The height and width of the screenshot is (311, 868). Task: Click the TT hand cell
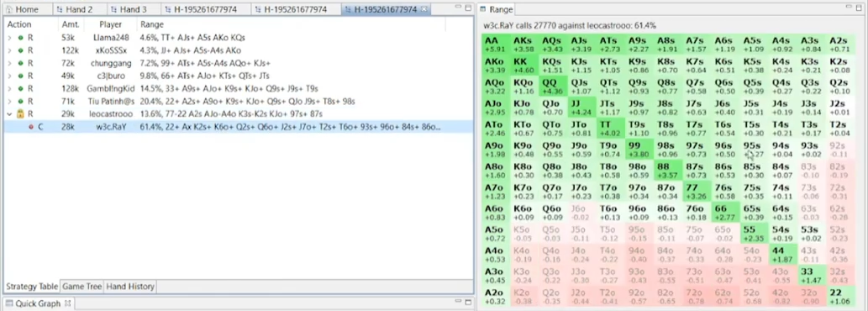611,128
